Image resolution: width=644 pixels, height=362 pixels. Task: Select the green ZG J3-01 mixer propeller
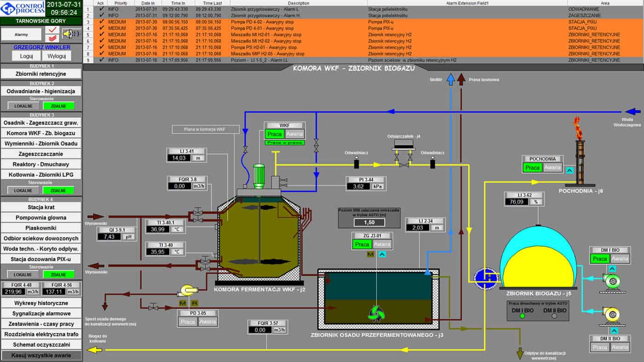375,313
